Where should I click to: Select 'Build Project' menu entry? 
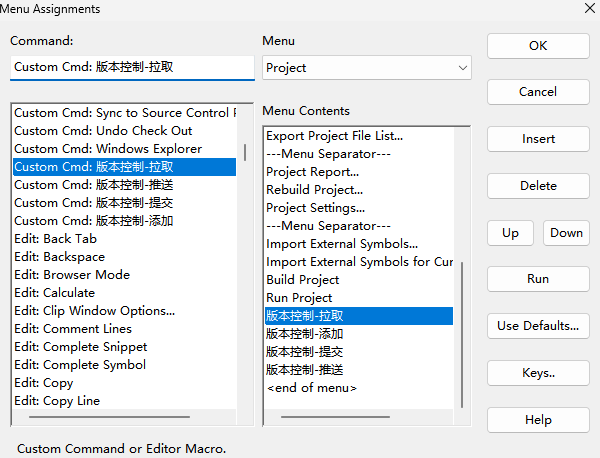coord(303,280)
